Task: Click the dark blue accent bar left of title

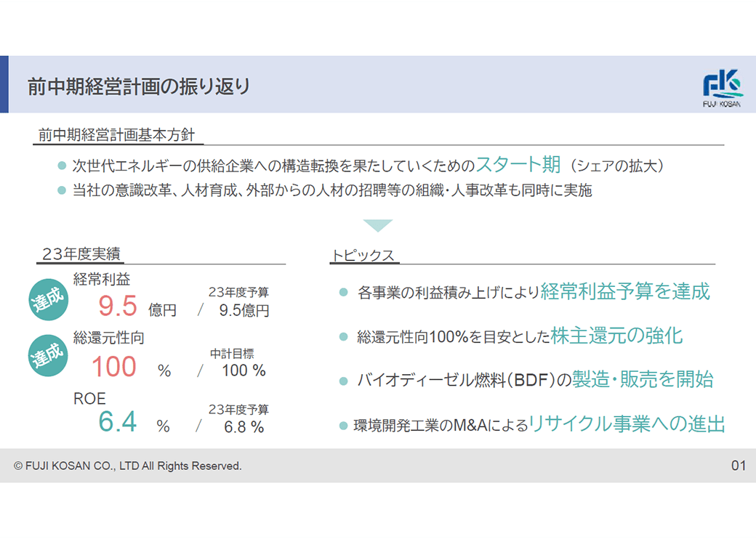Action: (4, 84)
